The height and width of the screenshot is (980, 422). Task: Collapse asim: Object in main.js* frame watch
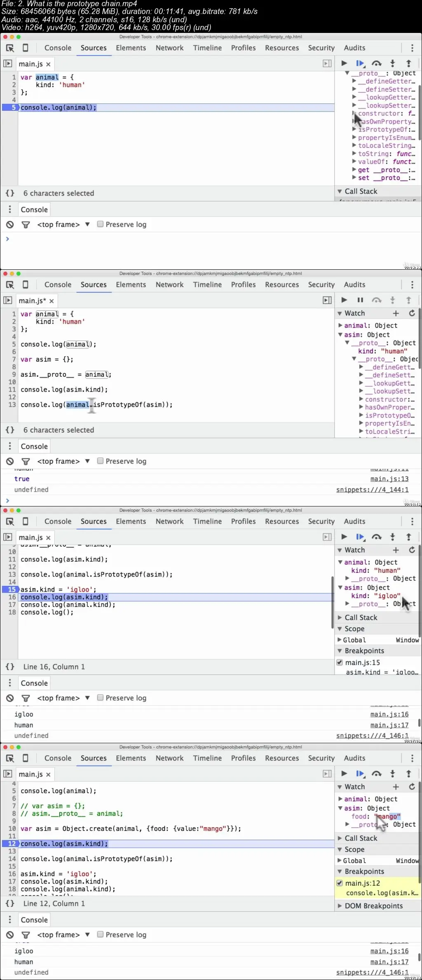340,335
